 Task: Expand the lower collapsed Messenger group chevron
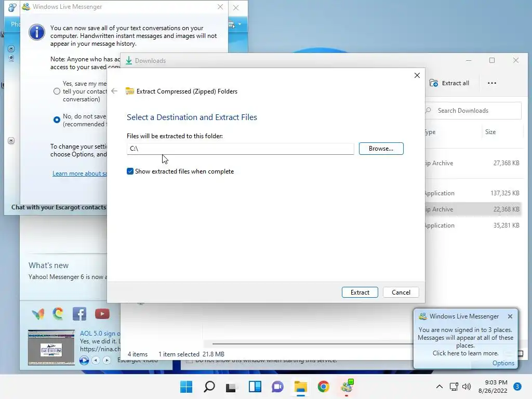11,140
